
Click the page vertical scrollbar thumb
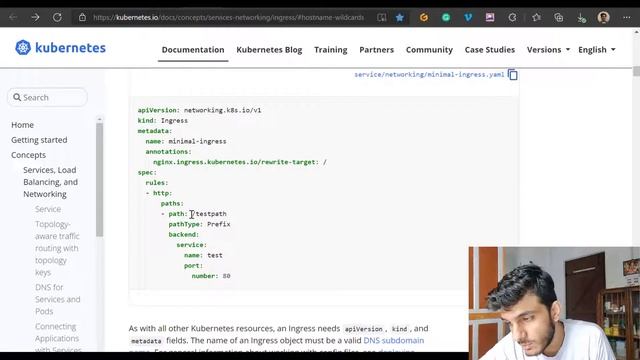point(636,71)
